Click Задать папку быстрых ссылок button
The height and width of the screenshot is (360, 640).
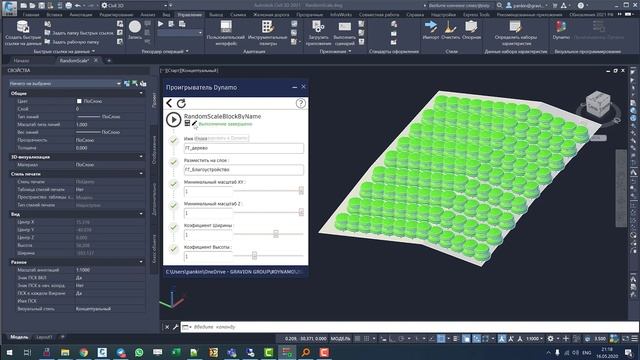[x=79, y=33]
